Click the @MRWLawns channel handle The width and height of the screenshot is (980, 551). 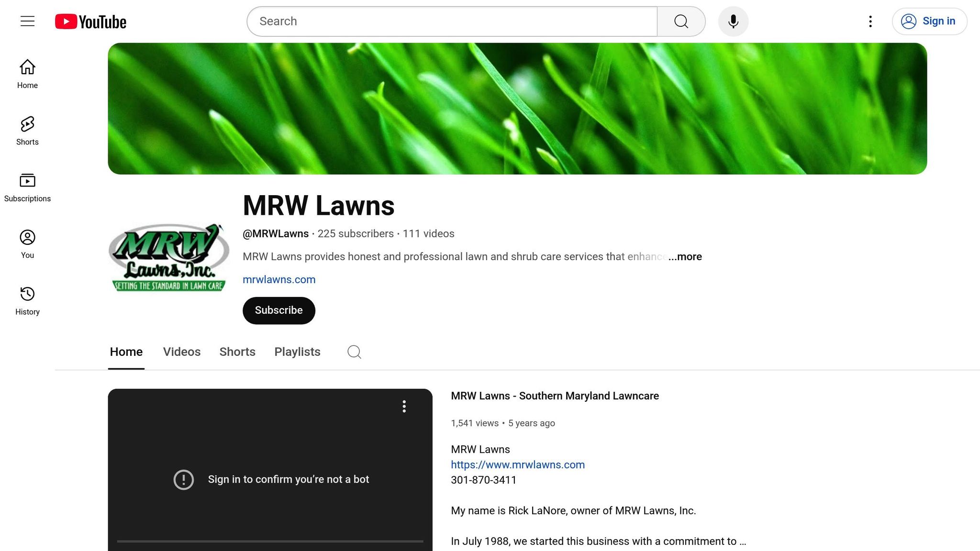coord(276,234)
